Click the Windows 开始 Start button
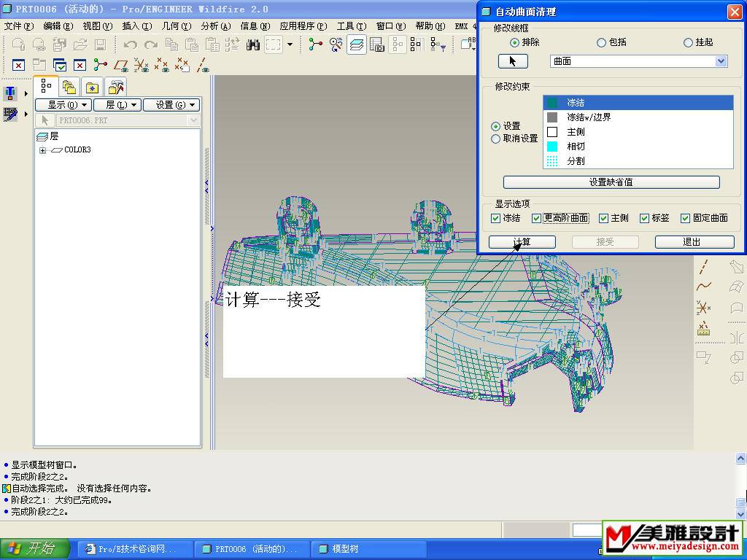The width and height of the screenshot is (747, 560). point(34,548)
